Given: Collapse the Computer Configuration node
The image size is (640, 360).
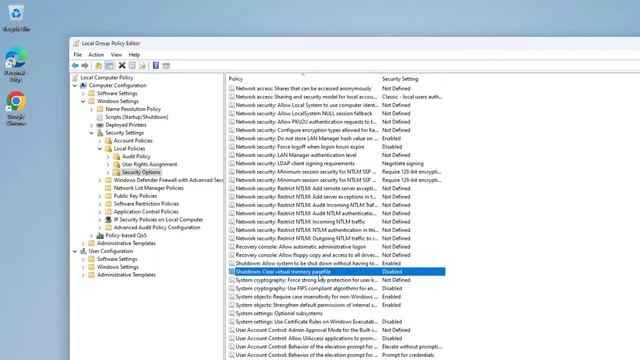Looking at the screenshot, I should click(x=75, y=86).
